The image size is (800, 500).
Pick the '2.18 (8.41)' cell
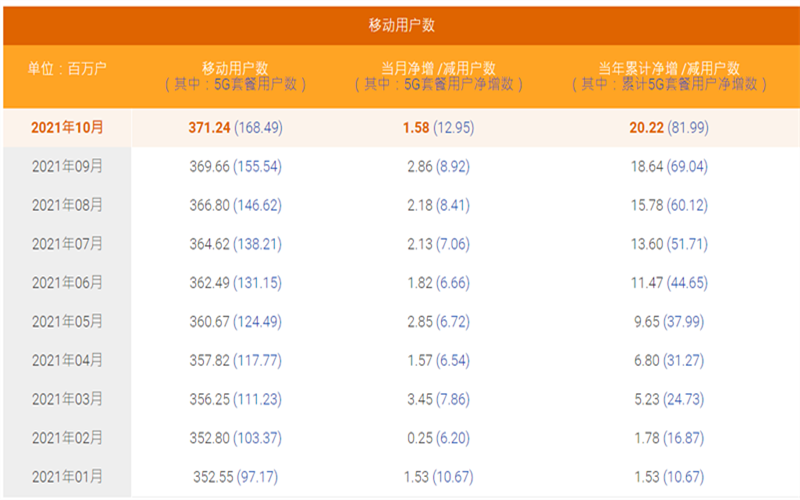pyautogui.click(x=439, y=205)
